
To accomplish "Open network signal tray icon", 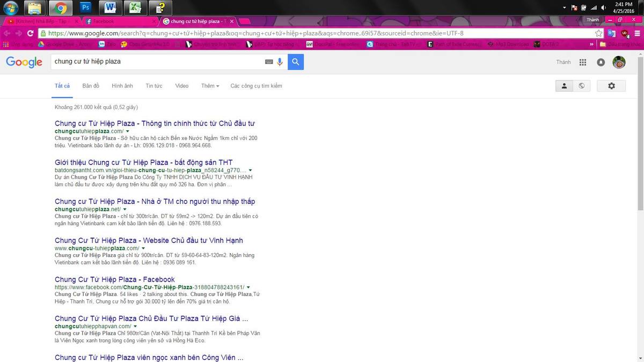I will tap(594, 8).
